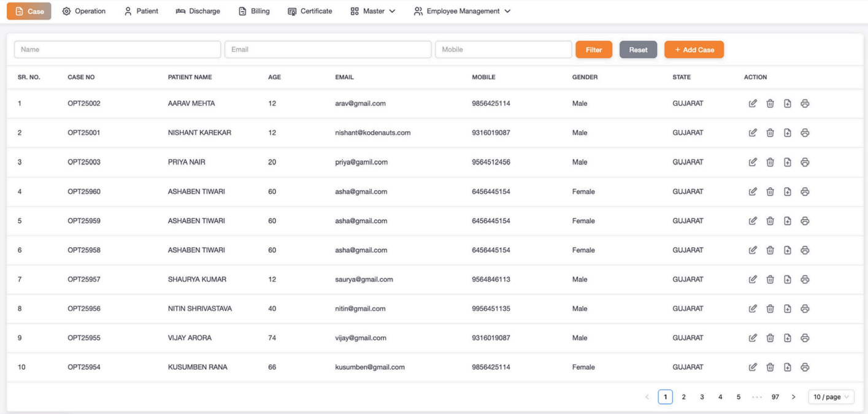This screenshot has width=868, height=414.
Task: Select the Patient icon in the navbar
Action: tap(128, 10)
